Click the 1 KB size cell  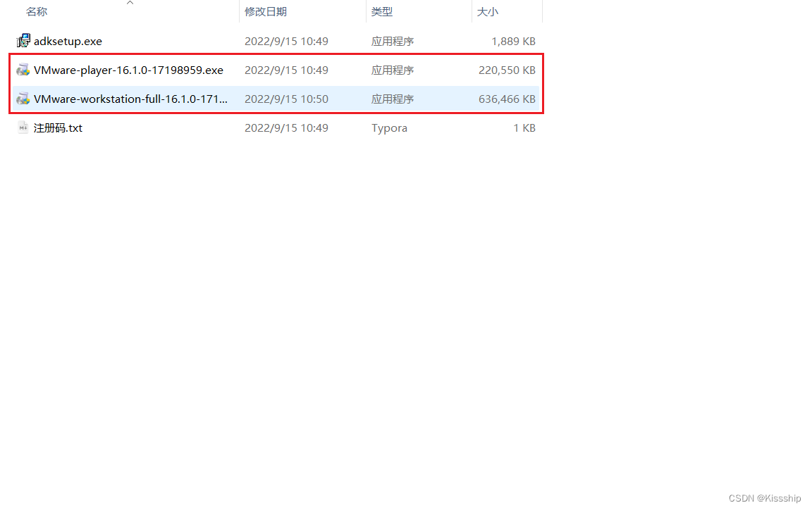(x=524, y=128)
